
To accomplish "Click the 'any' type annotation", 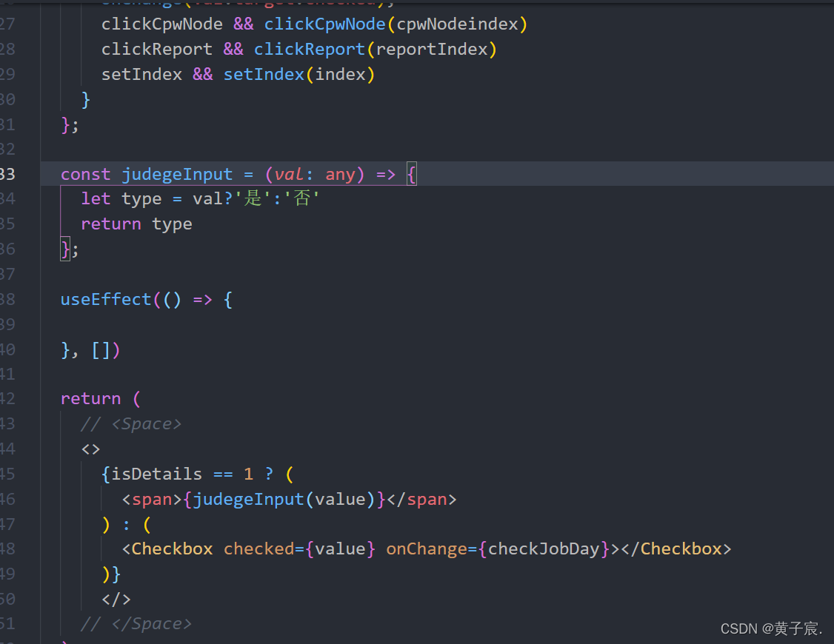I will (x=340, y=174).
